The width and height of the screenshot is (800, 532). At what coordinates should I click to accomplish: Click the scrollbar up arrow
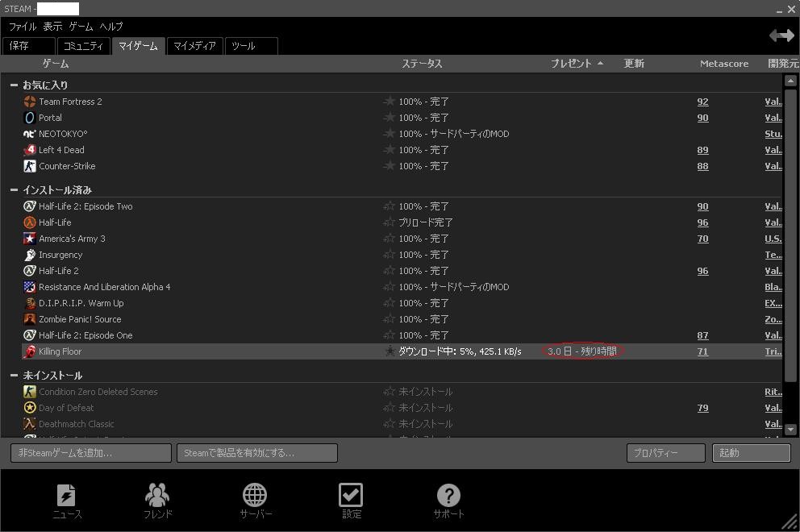click(x=790, y=81)
